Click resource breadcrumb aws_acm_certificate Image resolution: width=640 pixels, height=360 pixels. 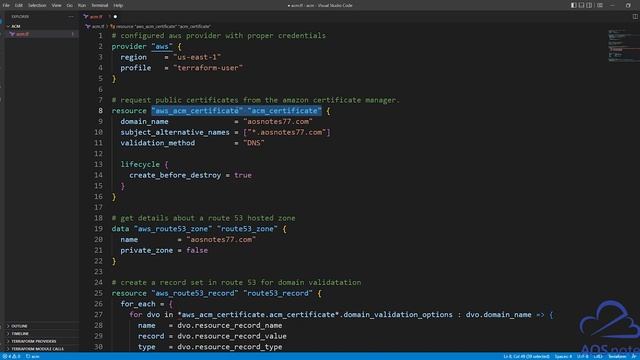tap(163, 27)
